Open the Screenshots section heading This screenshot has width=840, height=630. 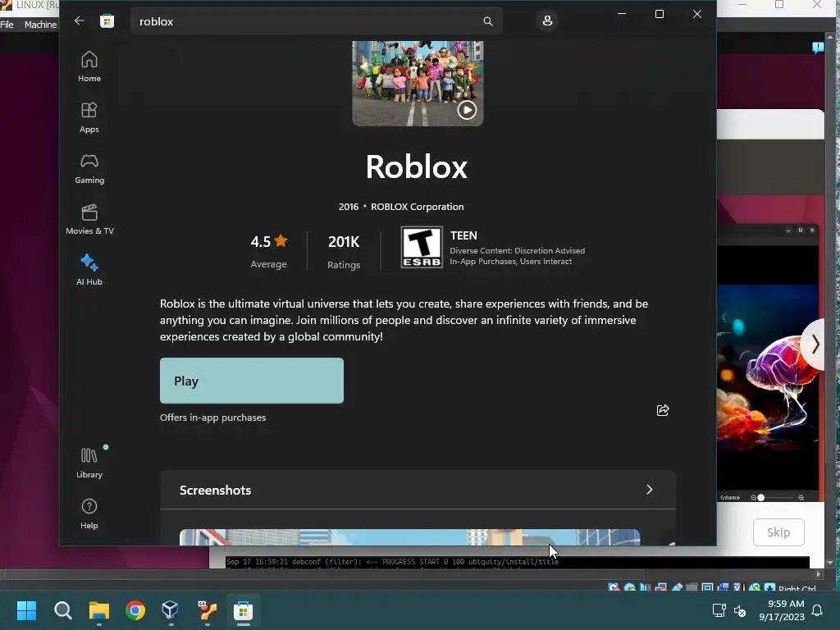tap(216, 491)
